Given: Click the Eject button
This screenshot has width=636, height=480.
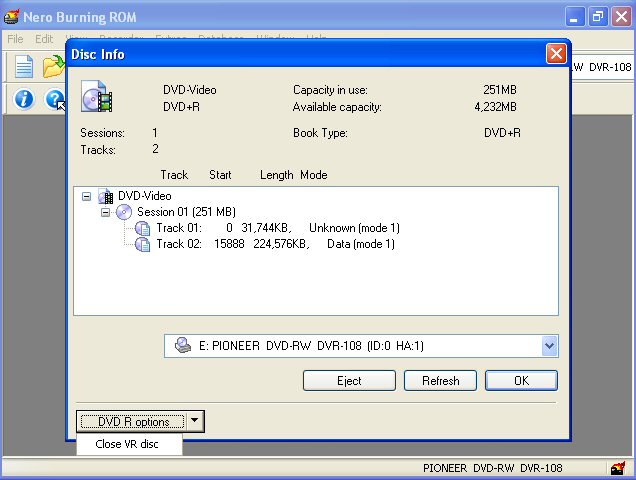Looking at the screenshot, I should tap(349, 381).
